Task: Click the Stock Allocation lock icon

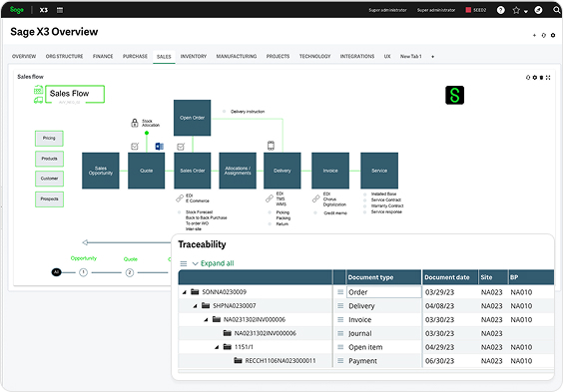Action: pyautogui.click(x=135, y=123)
